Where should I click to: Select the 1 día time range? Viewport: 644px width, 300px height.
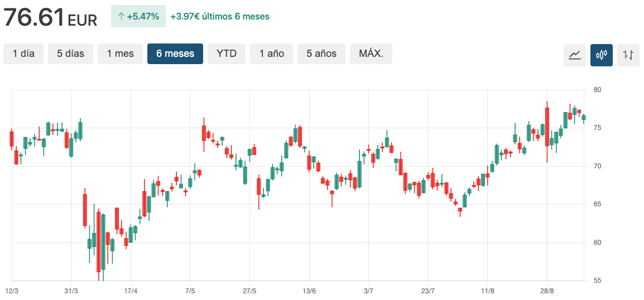pos(23,54)
